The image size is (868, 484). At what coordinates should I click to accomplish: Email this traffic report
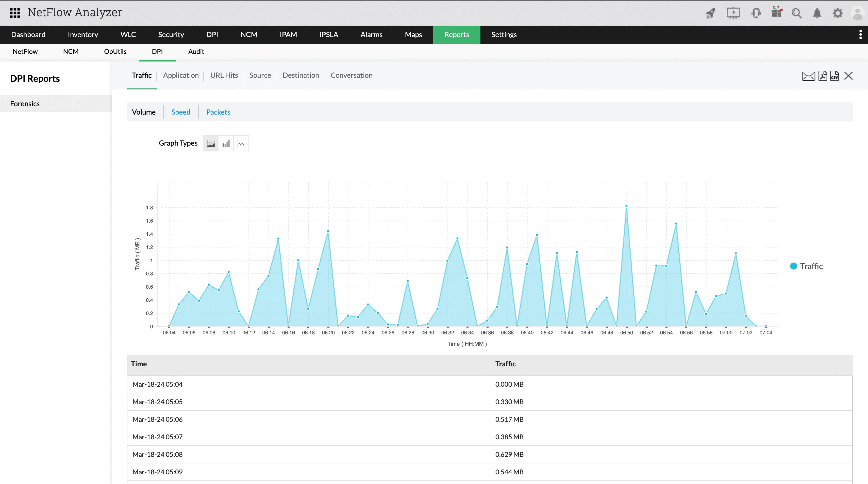808,76
